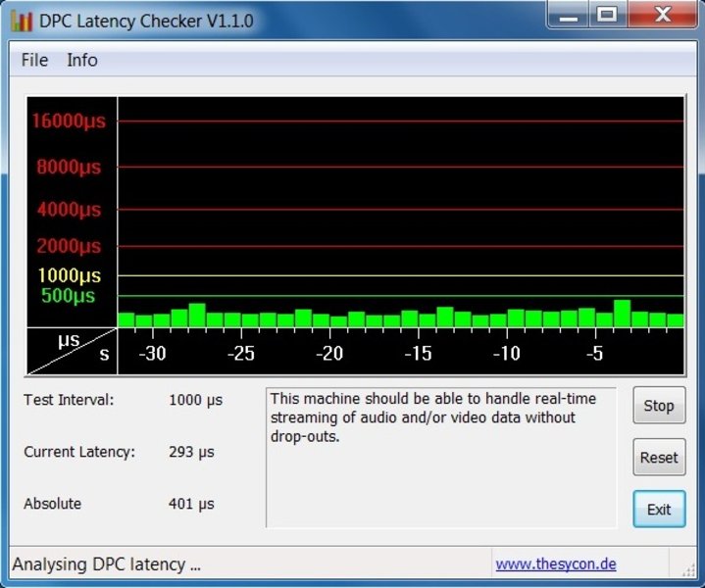Click the -25 time axis label
This screenshot has height=588, width=705.
click(x=241, y=354)
